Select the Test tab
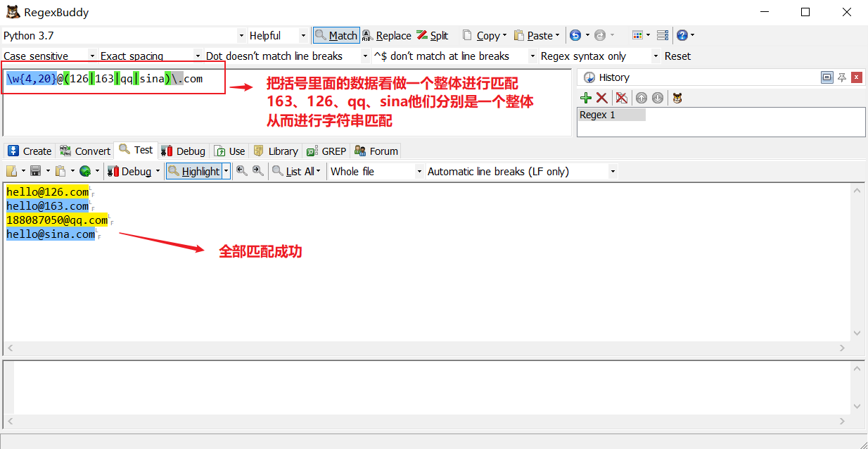868x449 pixels. (136, 150)
